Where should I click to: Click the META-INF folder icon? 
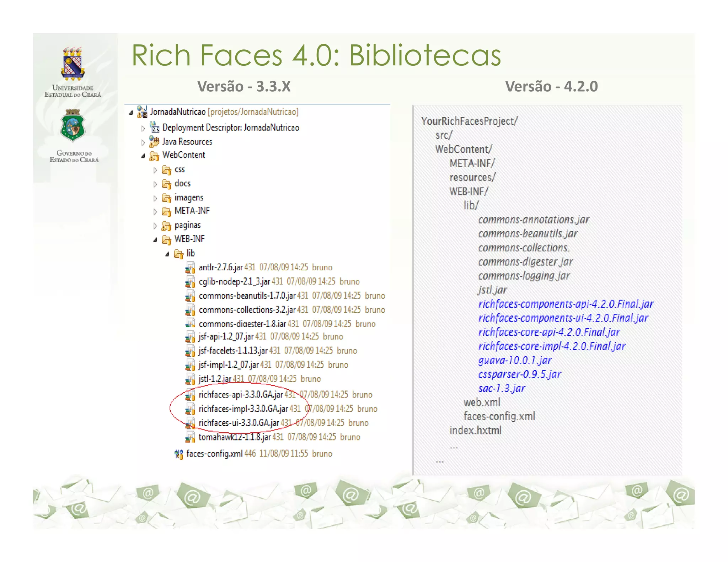point(166,211)
